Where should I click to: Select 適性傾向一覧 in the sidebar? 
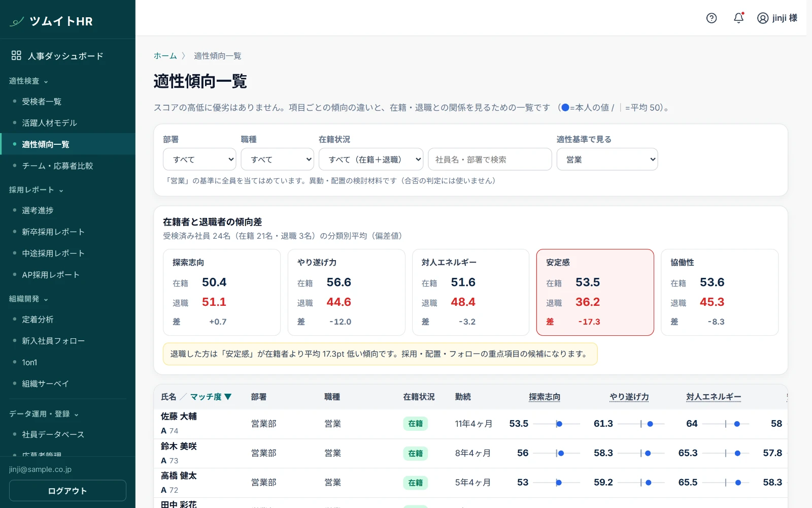tap(67, 144)
